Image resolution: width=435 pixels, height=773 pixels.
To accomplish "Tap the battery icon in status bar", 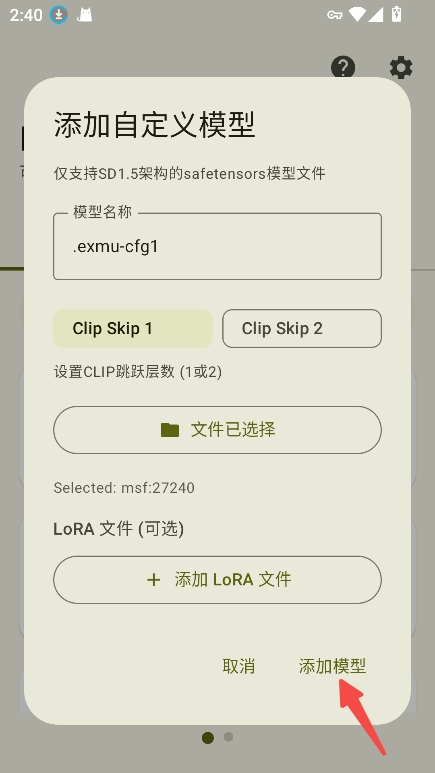I will point(396,14).
